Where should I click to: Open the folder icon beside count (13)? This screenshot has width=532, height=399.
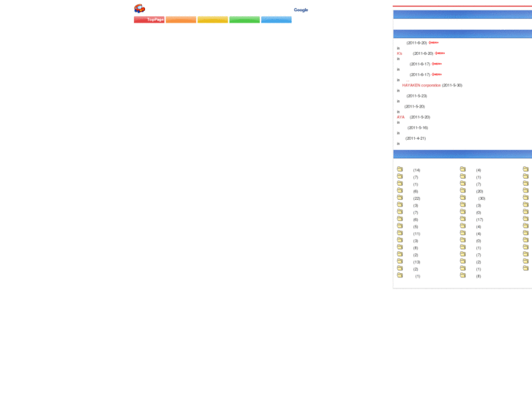(x=400, y=261)
